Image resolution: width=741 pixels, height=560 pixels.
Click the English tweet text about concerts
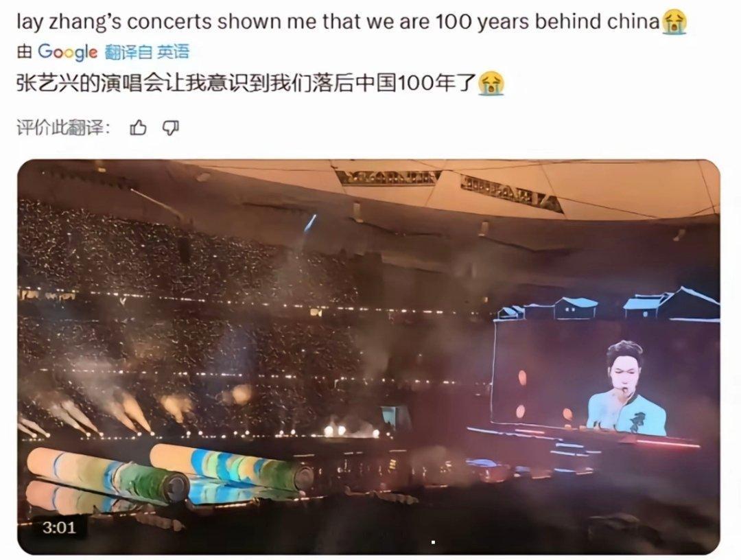(x=351, y=23)
